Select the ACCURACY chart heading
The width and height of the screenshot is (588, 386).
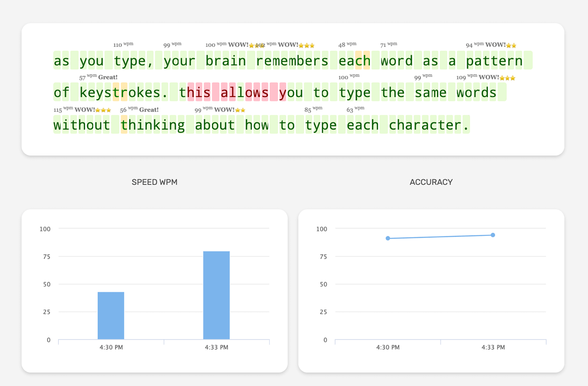tap(431, 182)
